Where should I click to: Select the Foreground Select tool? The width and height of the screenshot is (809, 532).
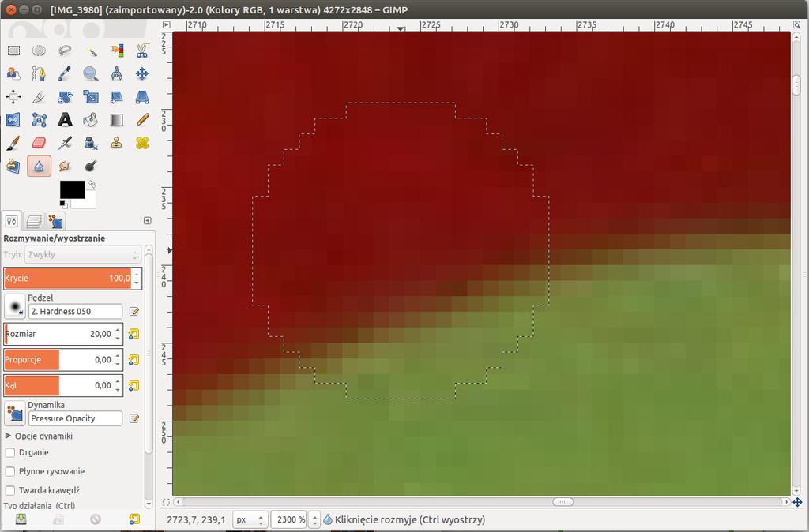point(13,73)
